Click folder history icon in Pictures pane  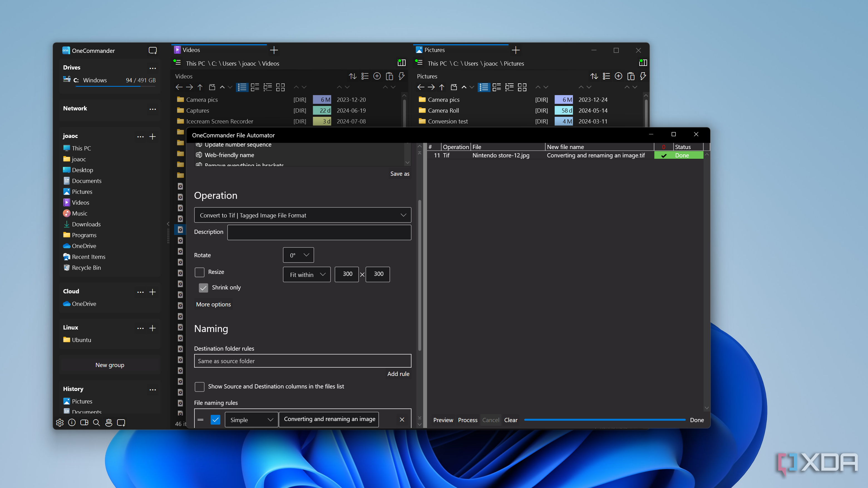coord(453,87)
